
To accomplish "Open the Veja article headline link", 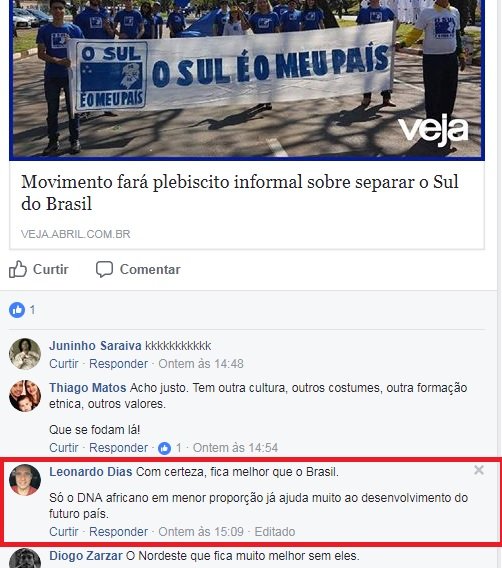I will pyautogui.click(x=239, y=192).
